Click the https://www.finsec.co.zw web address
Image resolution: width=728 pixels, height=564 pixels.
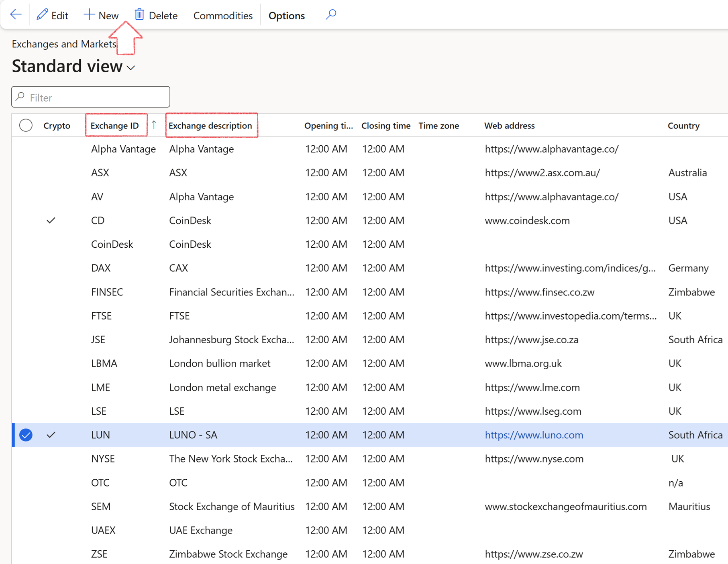tap(540, 292)
